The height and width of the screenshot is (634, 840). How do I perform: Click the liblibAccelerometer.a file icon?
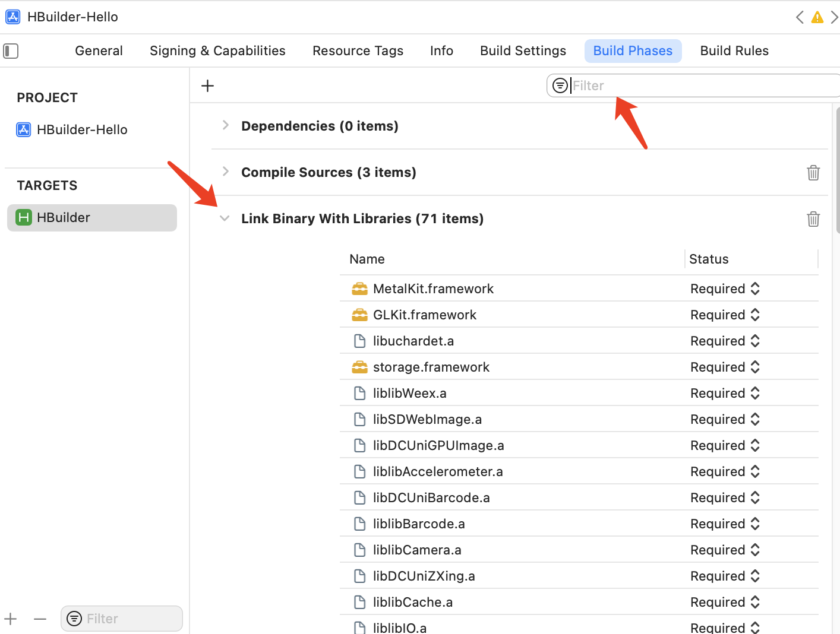(x=359, y=472)
